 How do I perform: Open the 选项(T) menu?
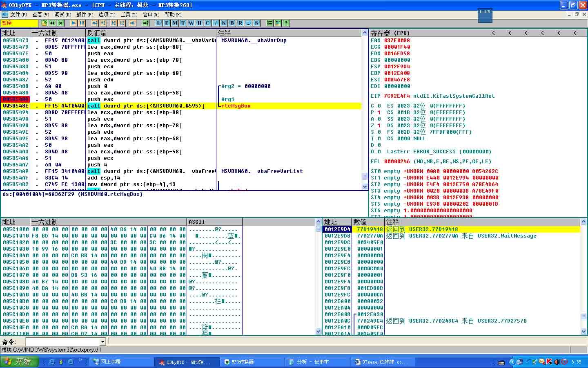click(107, 15)
